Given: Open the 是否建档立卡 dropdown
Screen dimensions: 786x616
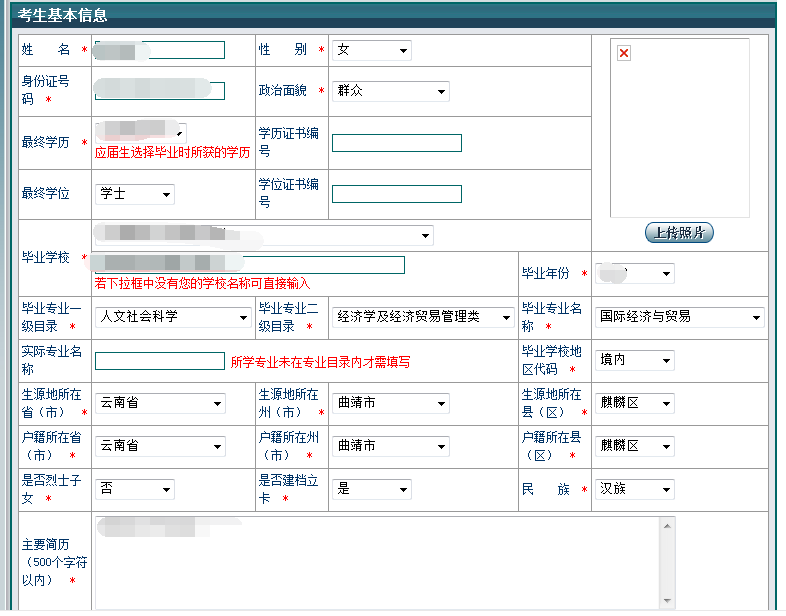Looking at the screenshot, I should click(371, 490).
